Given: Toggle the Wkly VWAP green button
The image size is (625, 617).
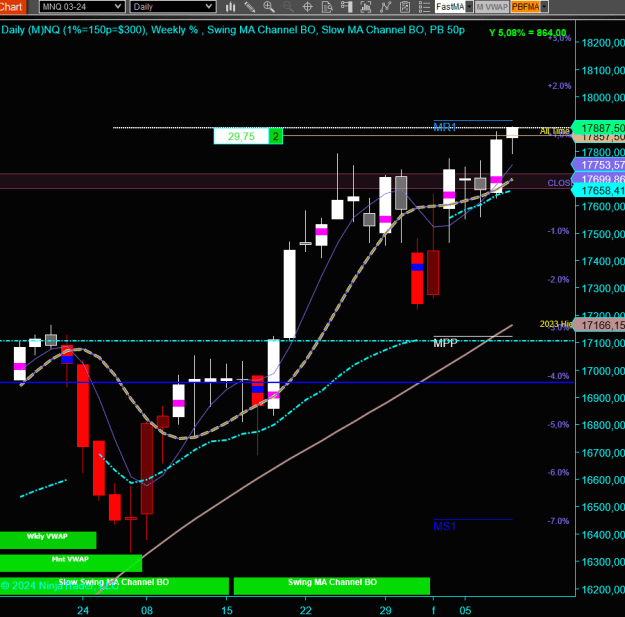Looking at the screenshot, I should tap(48, 540).
